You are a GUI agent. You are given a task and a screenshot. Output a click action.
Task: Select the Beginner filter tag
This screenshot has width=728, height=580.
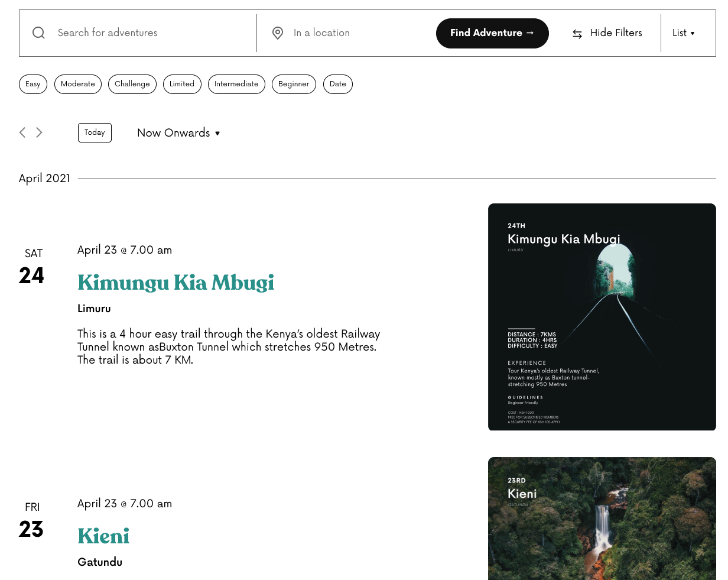[294, 84]
